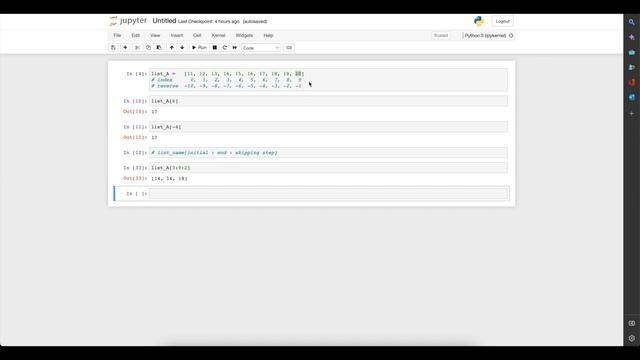Toggle sidebar panel icon at bottom
Viewport: 640px width, 360px height.
click(x=632, y=323)
